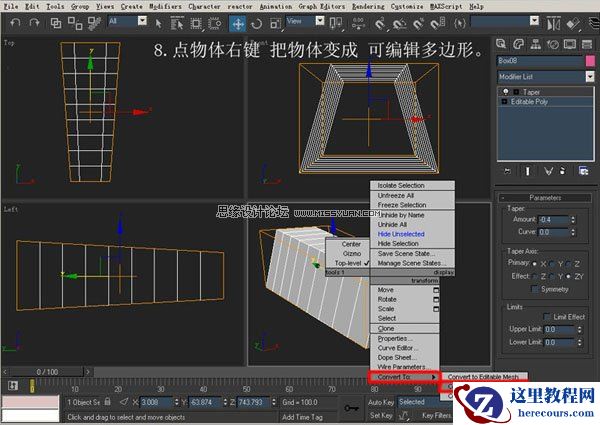
Task: Toggle the Spinner Snap icon
Action: pyautogui.click(x=437, y=24)
